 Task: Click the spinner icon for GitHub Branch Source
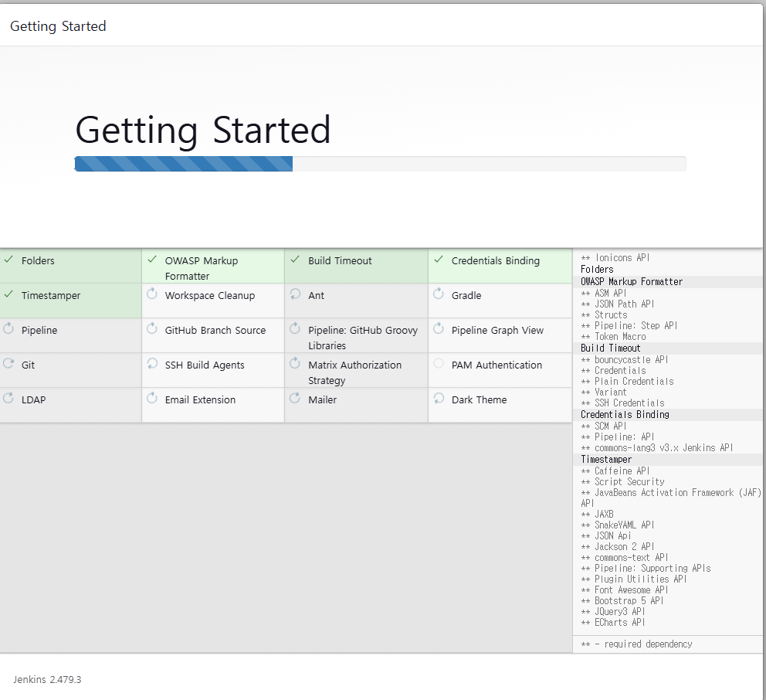click(152, 328)
